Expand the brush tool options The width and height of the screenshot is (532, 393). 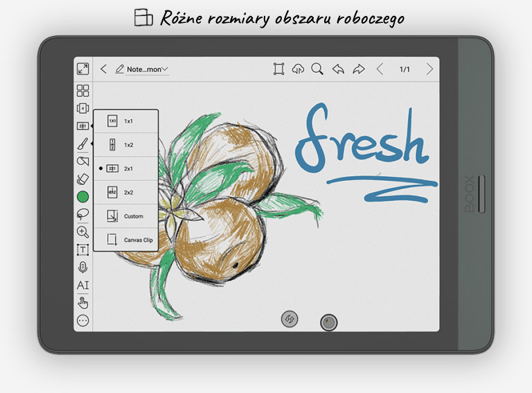pyautogui.click(x=83, y=144)
